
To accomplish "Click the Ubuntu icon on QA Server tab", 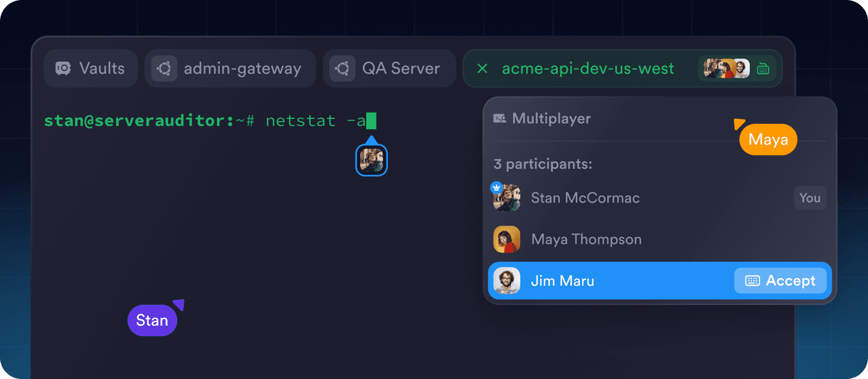I will pyautogui.click(x=342, y=68).
